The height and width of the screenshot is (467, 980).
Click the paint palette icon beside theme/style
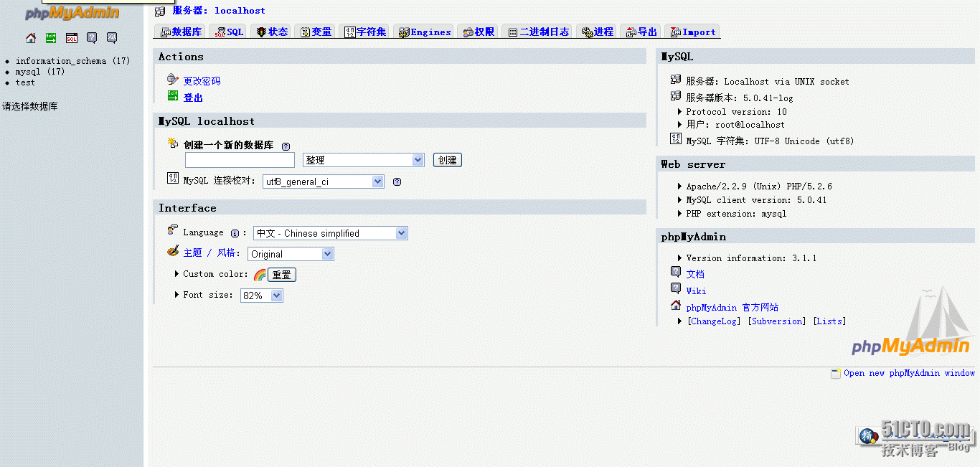pyautogui.click(x=173, y=251)
